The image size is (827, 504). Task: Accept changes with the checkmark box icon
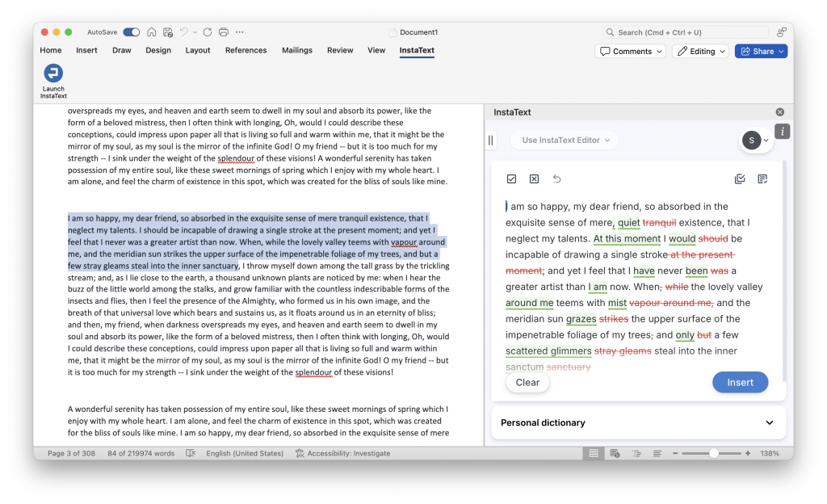pos(511,179)
